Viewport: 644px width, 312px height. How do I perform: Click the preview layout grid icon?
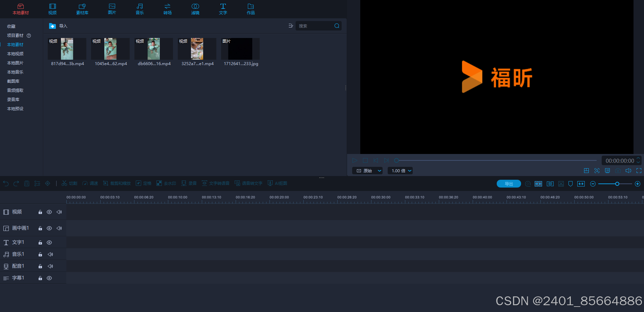pos(586,171)
